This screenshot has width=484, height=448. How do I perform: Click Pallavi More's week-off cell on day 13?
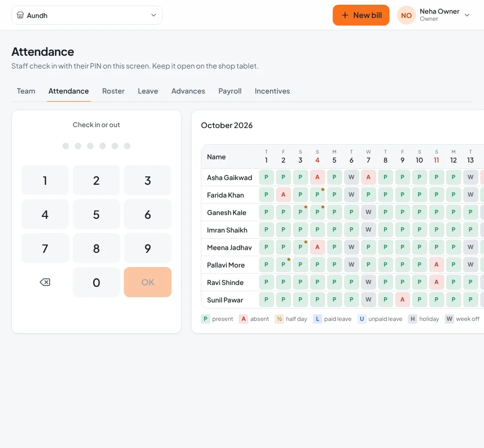click(x=470, y=265)
